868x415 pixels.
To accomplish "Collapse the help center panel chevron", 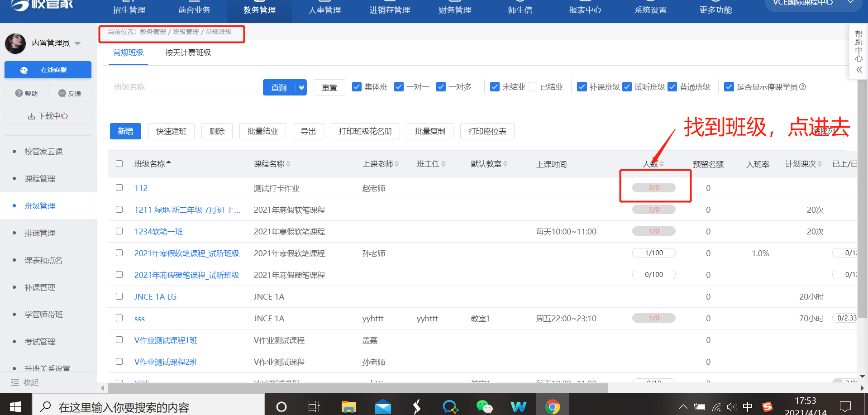I will [859, 70].
